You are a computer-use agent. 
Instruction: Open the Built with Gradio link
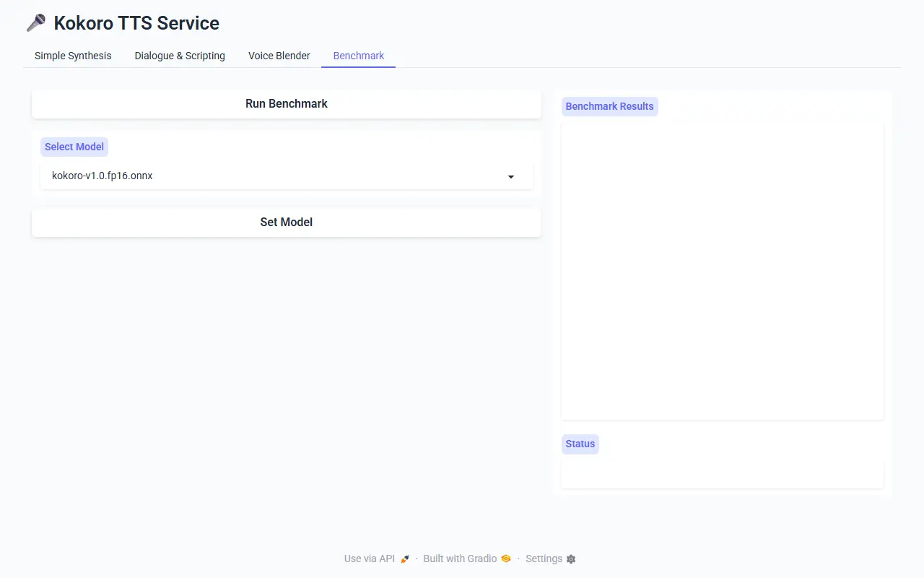(x=467, y=558)
